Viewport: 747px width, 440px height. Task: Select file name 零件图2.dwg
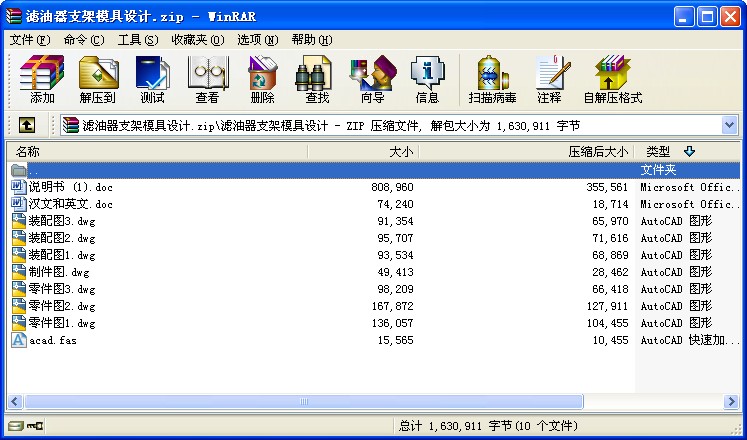pyautogui.click(x=62, y=306)
